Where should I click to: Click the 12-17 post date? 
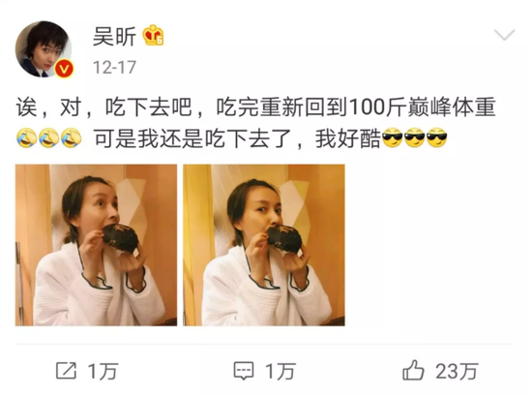[x=115, y=67]
